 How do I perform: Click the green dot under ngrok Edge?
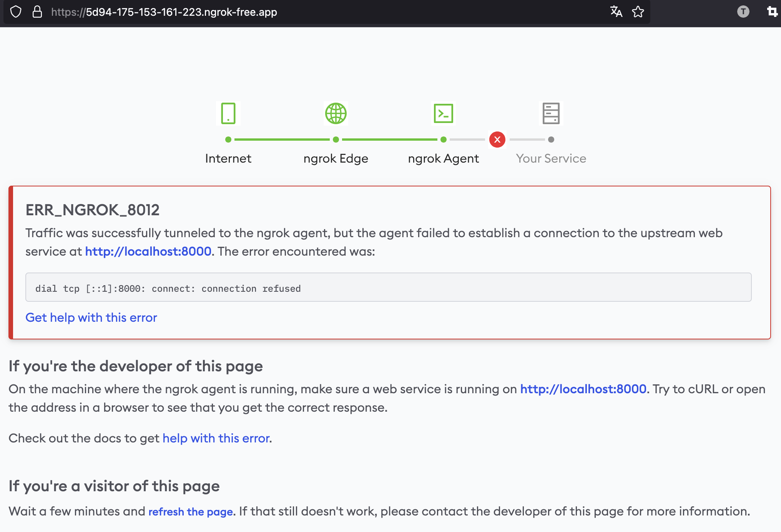pyautogui.click(x=336, y=140)
